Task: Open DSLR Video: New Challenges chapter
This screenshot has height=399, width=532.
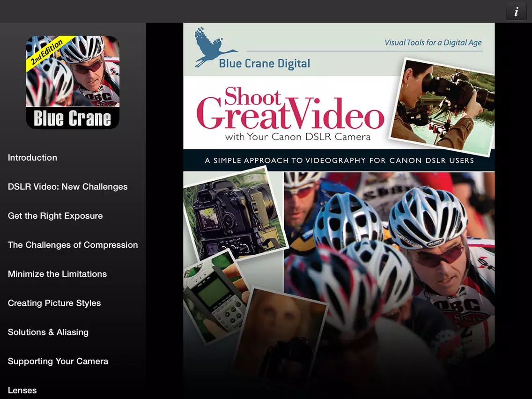Action: click(68, 186)
